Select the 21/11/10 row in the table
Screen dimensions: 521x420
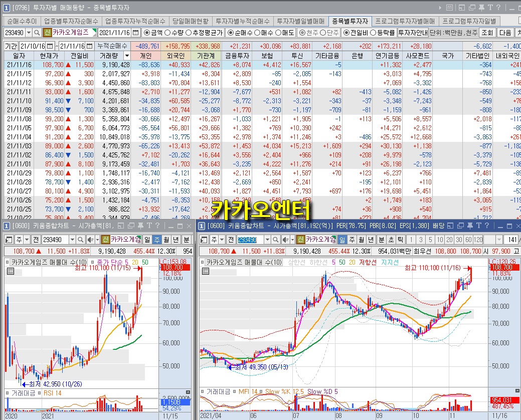pos(262,101)
